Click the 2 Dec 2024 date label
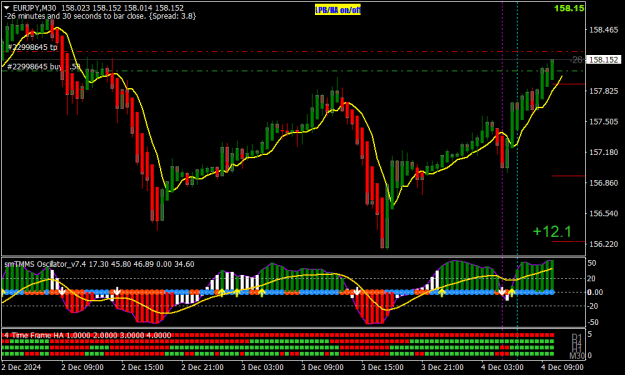 point(21,367)
